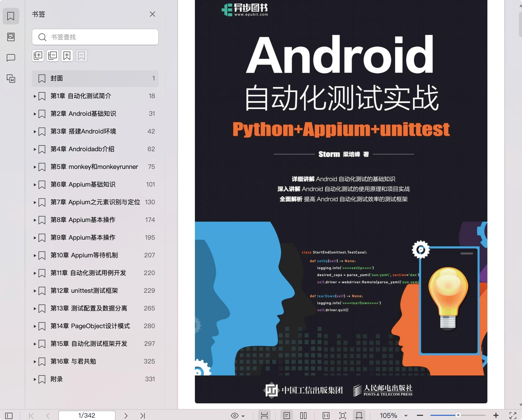Screen dimensions: 522x420
Task: Go to next page arrow
Action: click(126, 416)
